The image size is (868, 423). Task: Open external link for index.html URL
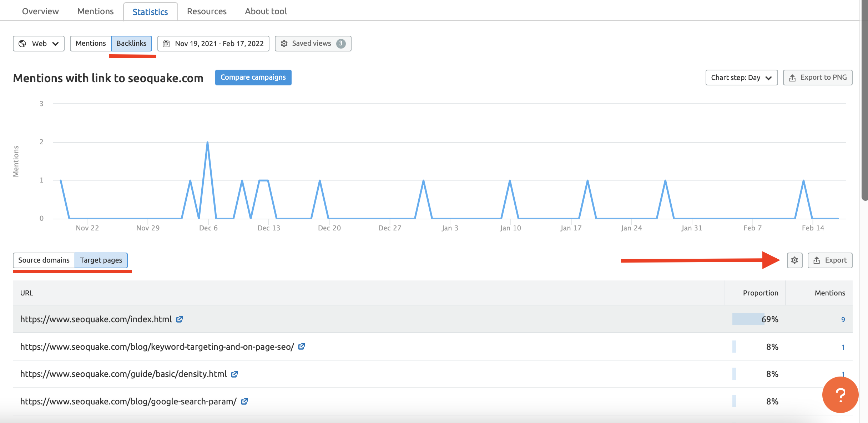[180, 319]
